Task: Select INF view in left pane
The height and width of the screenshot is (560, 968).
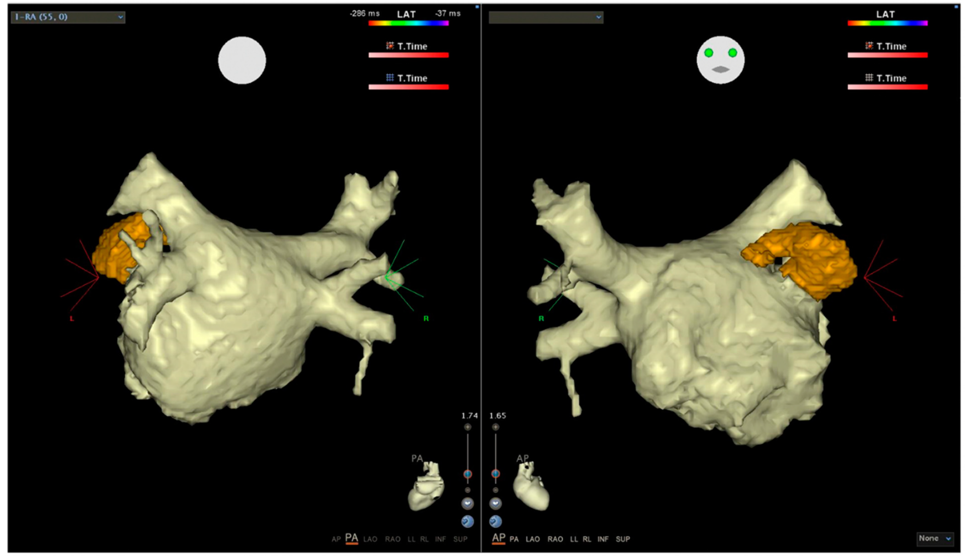Action: point(440,539)
